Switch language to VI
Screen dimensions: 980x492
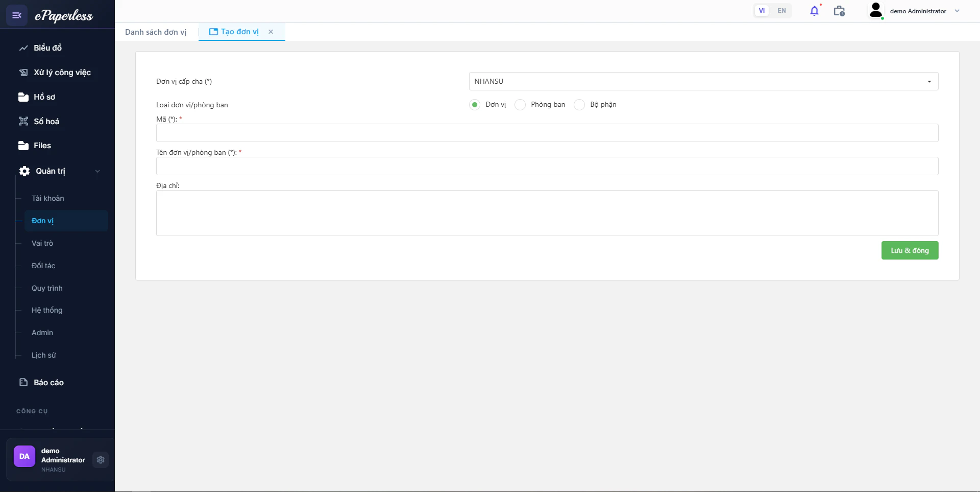[762, 11]
